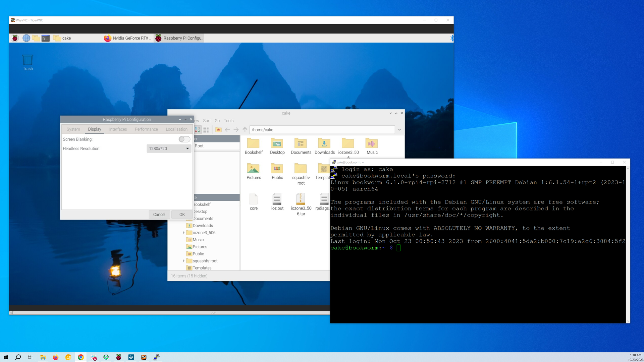Screen dimensions: 644x362
Task: Select Templates in the file manager tree
Action: point(202,268)
